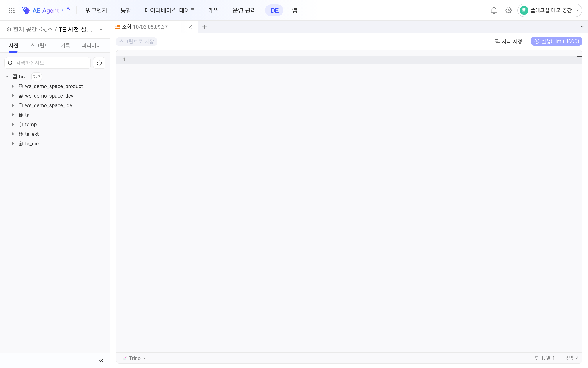Select the IDE menu item

pos(274,10)
